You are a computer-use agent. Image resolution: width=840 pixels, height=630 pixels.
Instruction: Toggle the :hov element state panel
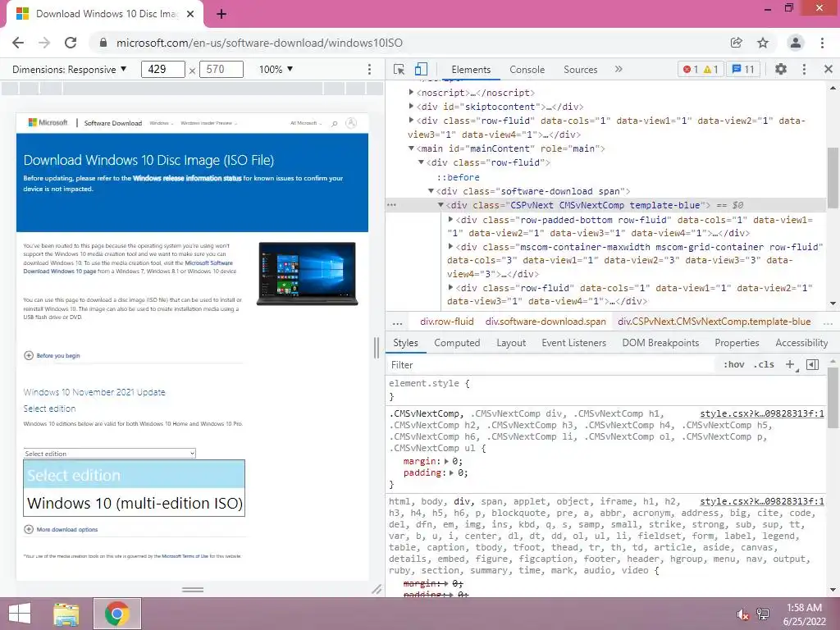click(734, 364)
